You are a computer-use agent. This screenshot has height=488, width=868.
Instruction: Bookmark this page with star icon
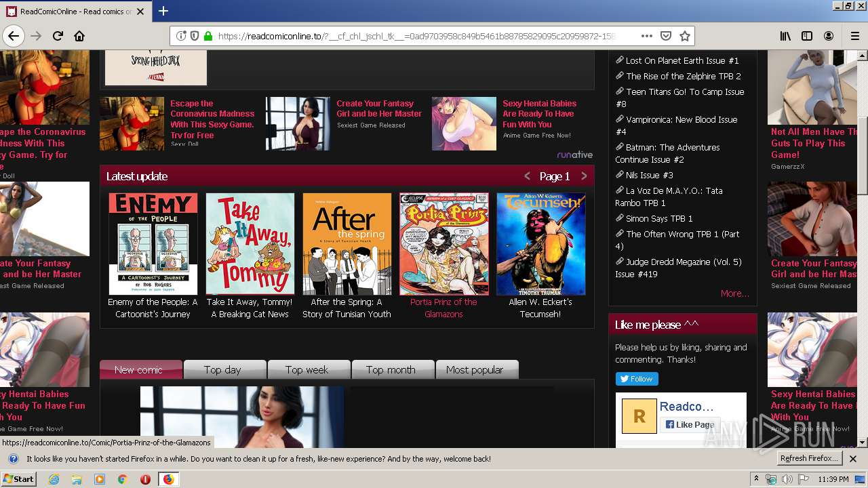[685, 36]
